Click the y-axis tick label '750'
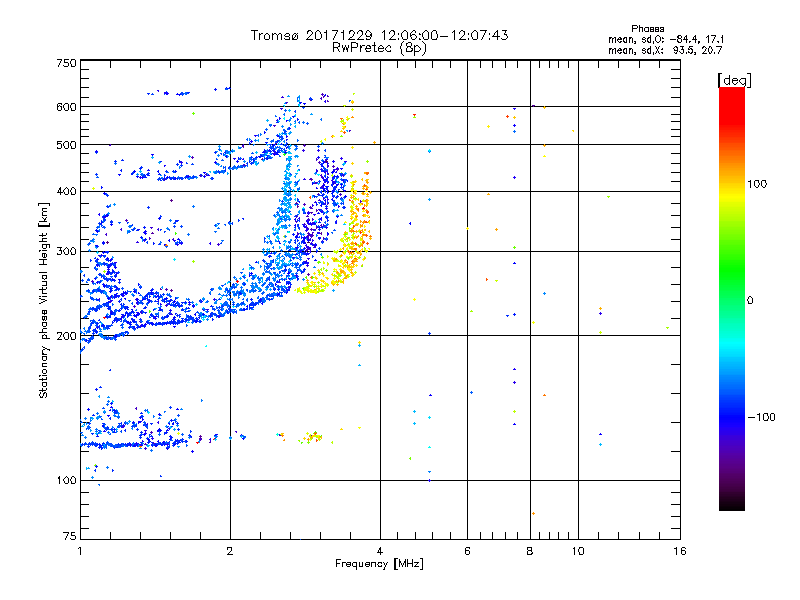Screen dimensions: 800x600 [67, 63]
